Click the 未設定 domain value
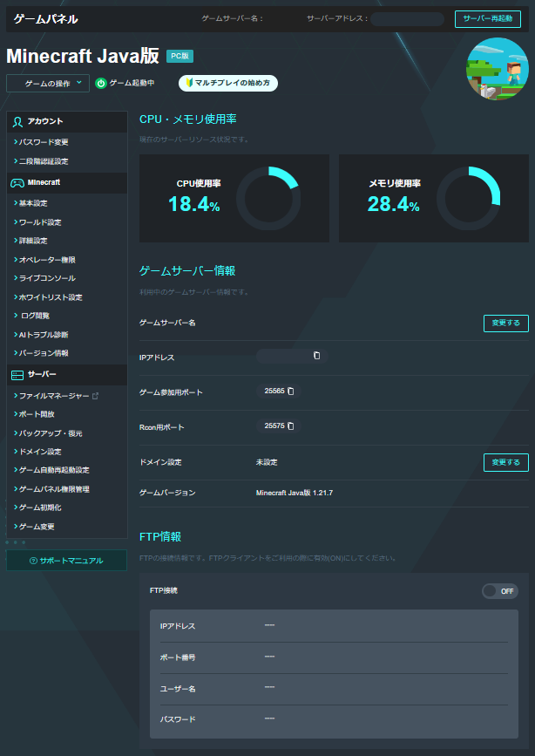Screen dimensions: 535x756 coord(267,462)
